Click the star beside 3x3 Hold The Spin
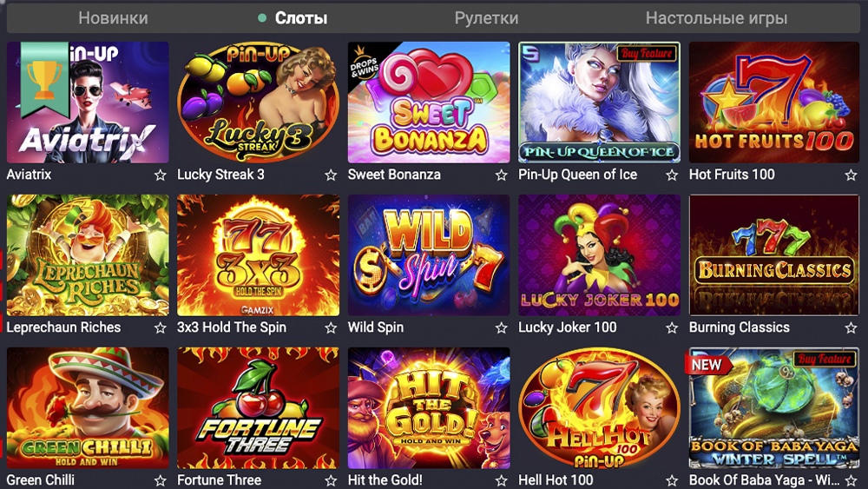This screenshot has height=489, width=868. pos(331,327)
